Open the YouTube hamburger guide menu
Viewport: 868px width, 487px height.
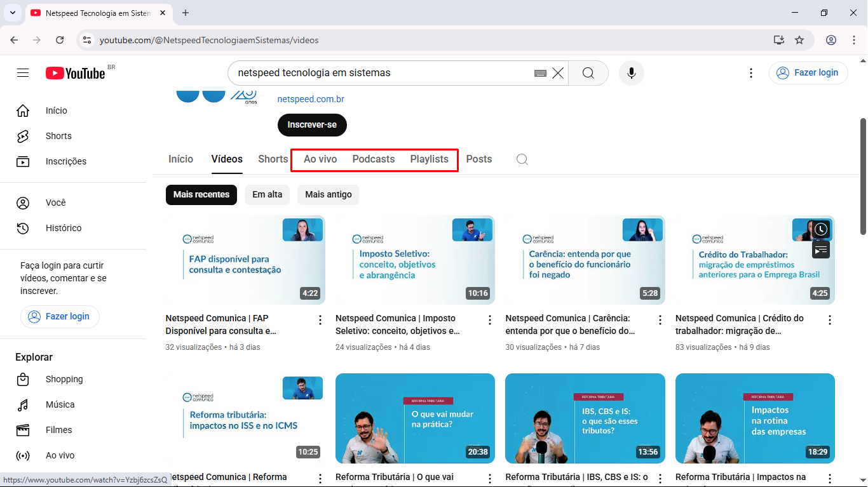pos(23,73)
